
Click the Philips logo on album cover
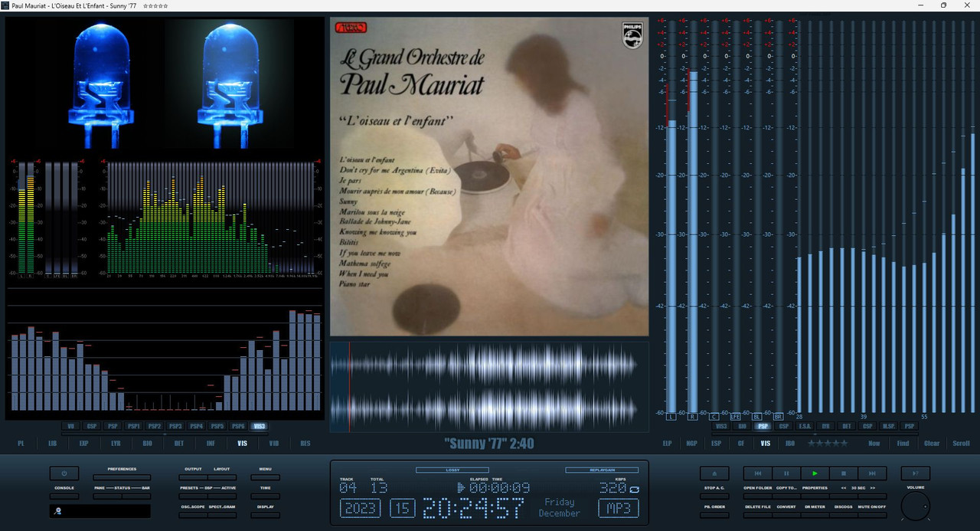(x=632, y=35)
